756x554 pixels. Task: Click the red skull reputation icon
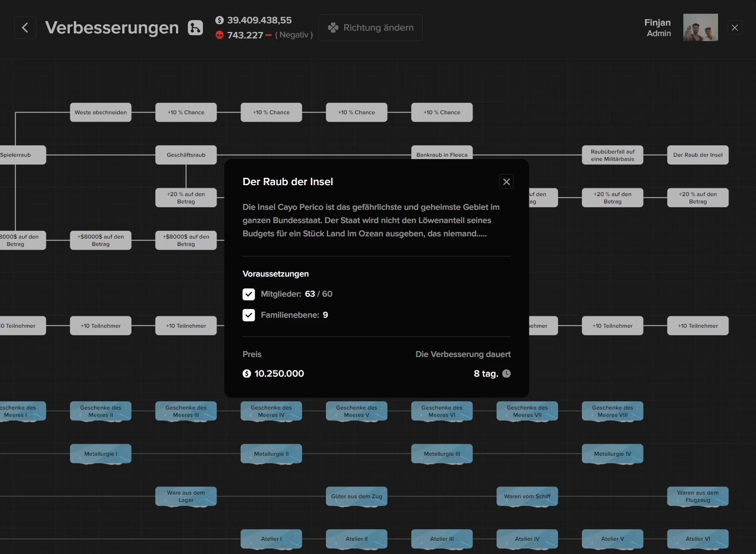click(220, 35)
